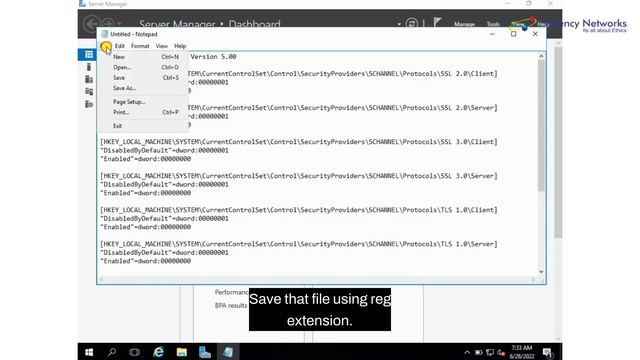Click Server Manager back navigation arrow

91,24
